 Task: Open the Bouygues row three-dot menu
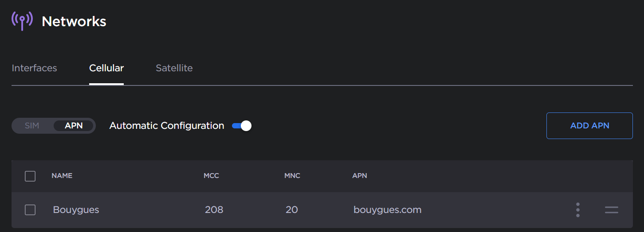pyautogui.click(x=577, y=210)
